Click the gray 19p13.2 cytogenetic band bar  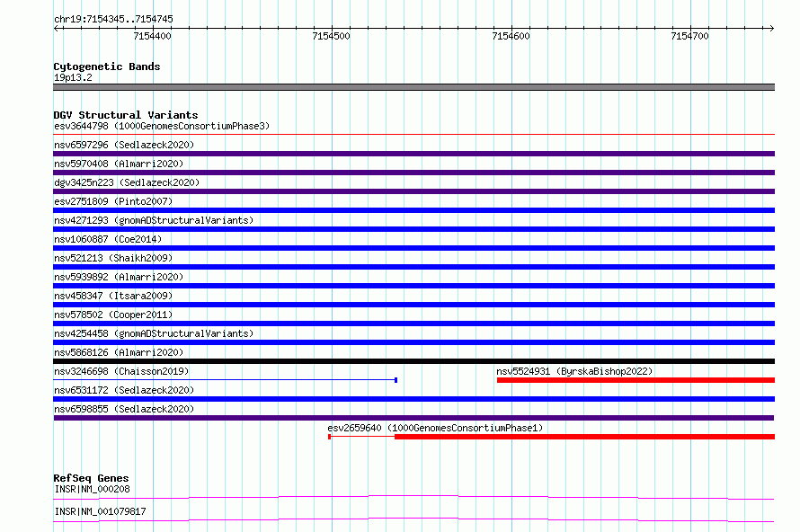point(413,87)
